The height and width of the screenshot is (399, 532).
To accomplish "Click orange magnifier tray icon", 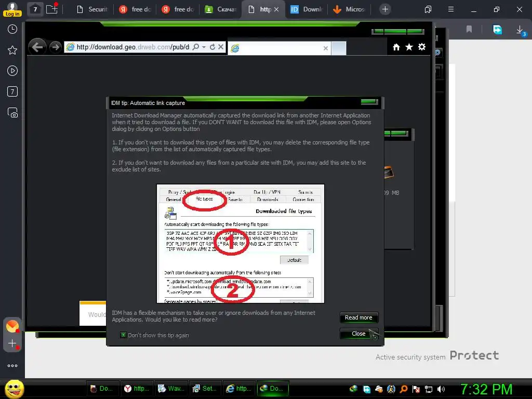I will [x=404, y=389].
